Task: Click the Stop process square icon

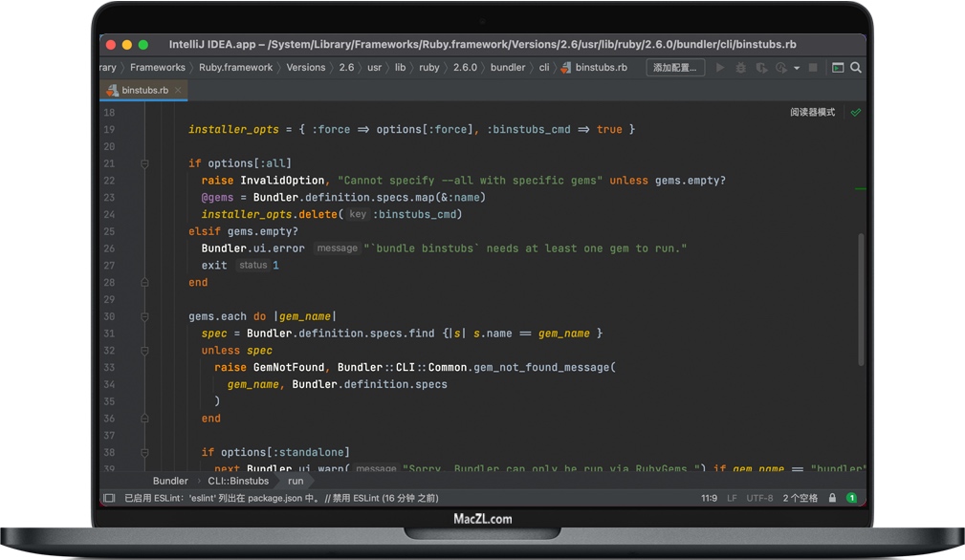Action: click(x=812, y=68)
